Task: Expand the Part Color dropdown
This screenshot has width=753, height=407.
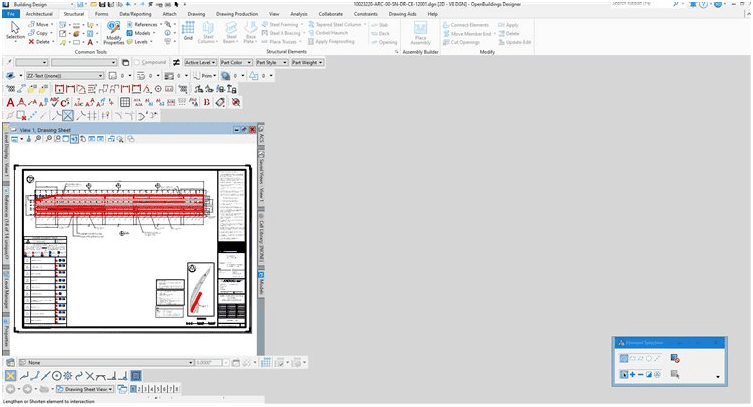Action: point(237,62)
